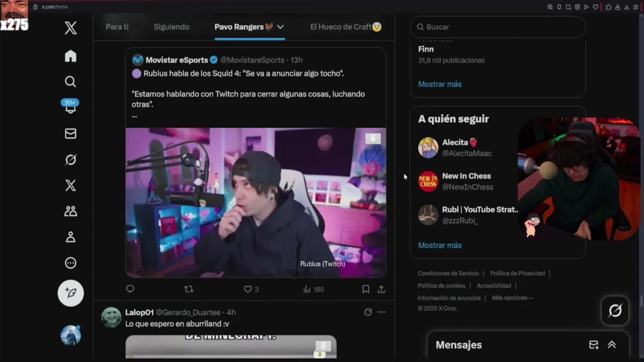
Task: Open Explore search icon in the sidebar
Action: point(70,81)
